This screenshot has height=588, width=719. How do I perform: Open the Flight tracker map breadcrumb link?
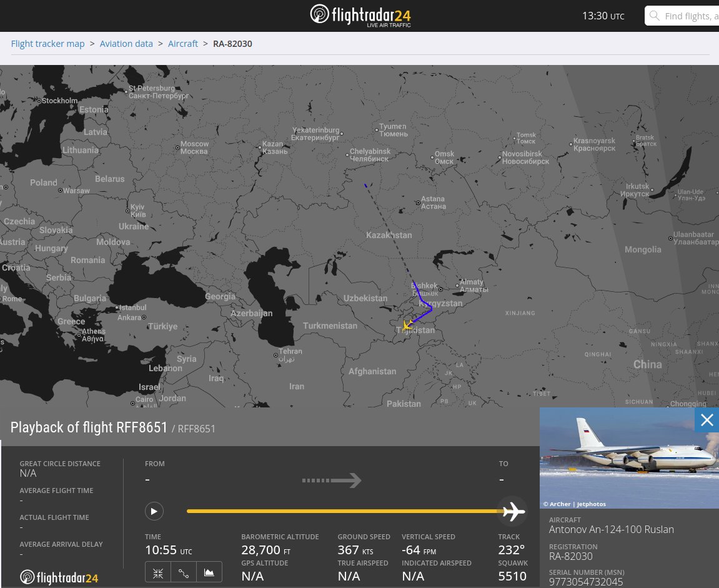coord(47,44)
